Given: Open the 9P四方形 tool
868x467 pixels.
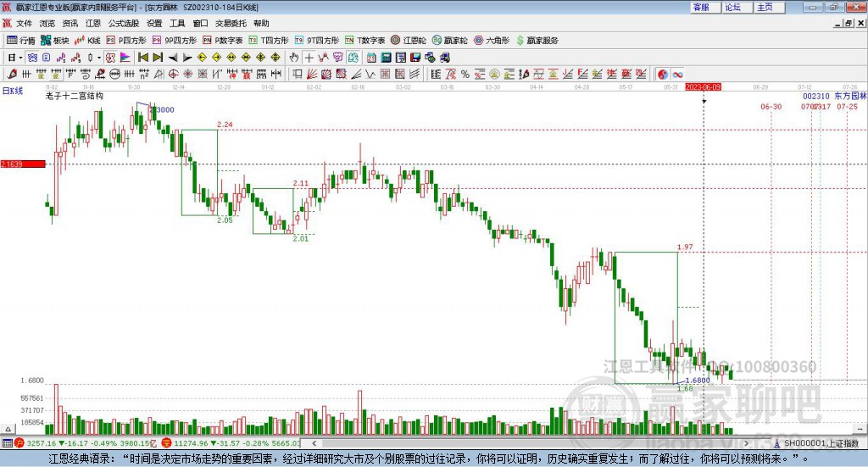Looking at the screenshot, I should [x=175, y=41].
